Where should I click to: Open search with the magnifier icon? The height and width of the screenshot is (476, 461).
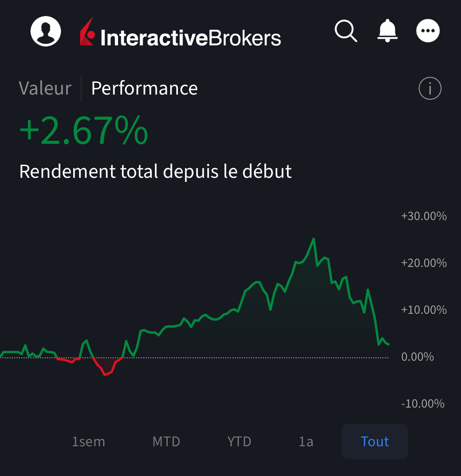[x=346, y=31]
